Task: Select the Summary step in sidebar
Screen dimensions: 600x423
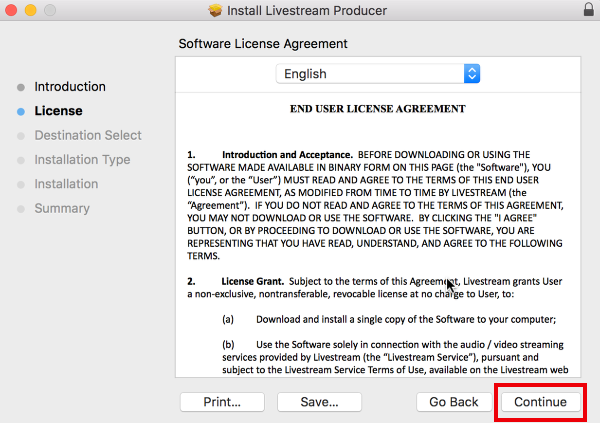Action: 62,208
